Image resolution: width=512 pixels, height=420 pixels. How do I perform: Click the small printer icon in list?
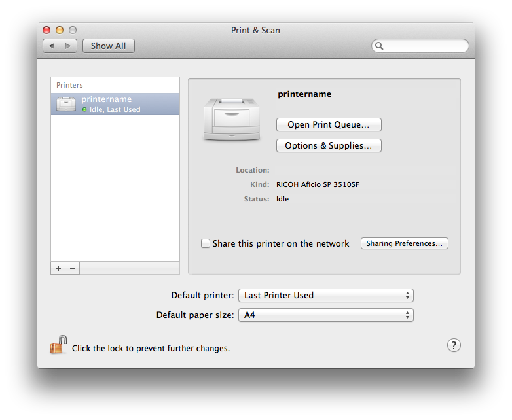pyautogui.click(x=66, y=104)
